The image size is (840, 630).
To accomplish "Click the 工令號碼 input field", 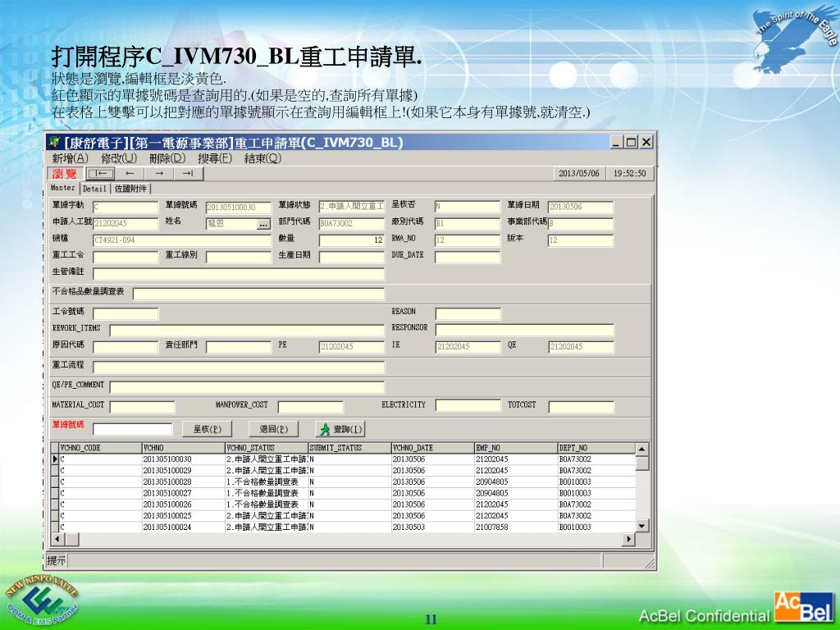I will click(126, 313).
